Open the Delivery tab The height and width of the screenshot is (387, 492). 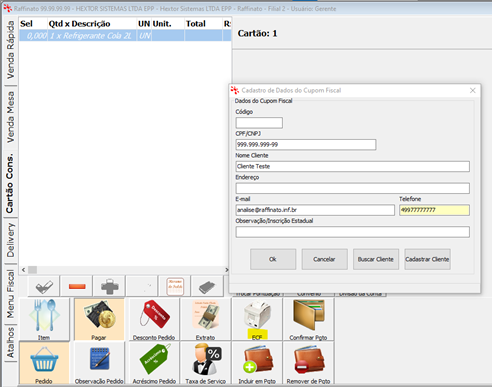coord(11,240)
